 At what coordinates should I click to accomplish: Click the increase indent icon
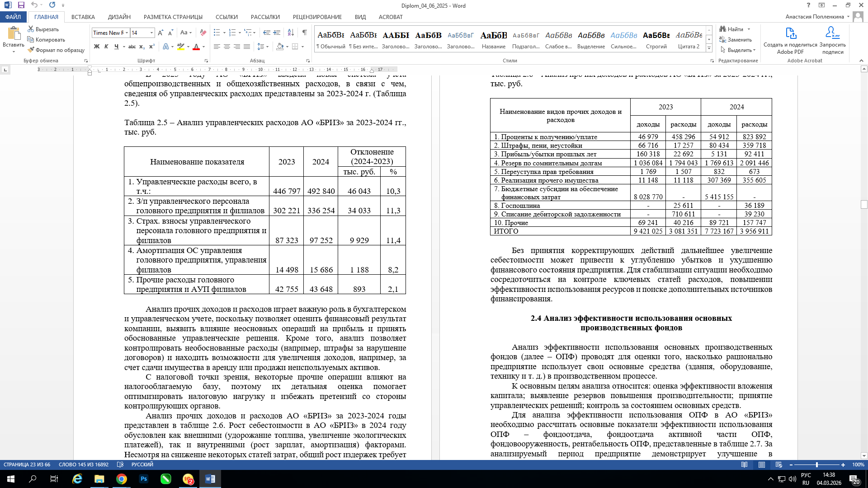pos(277,33)
